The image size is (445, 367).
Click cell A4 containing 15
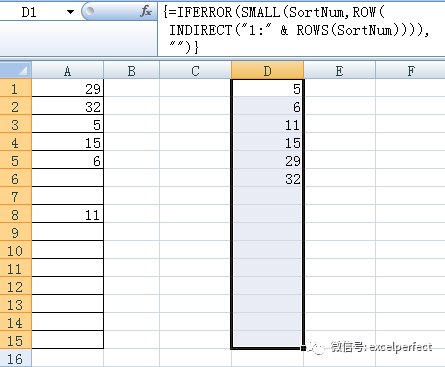68,142
